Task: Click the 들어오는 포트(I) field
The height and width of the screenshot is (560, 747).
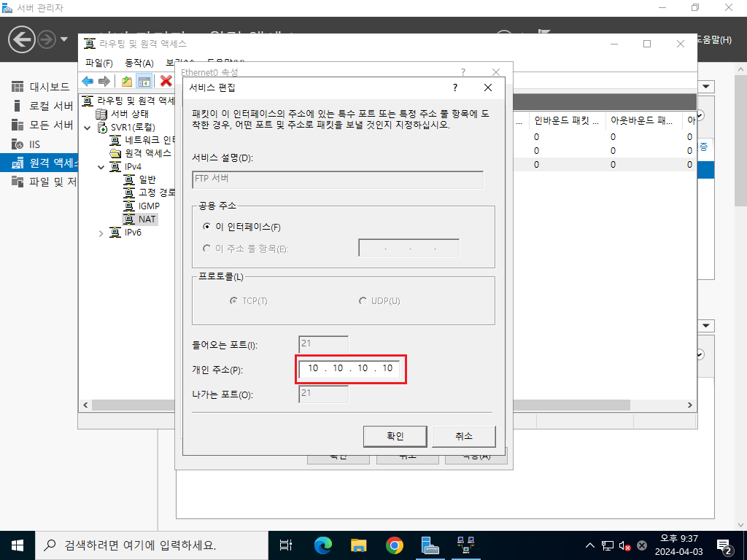Action: (x=323, y=344)
